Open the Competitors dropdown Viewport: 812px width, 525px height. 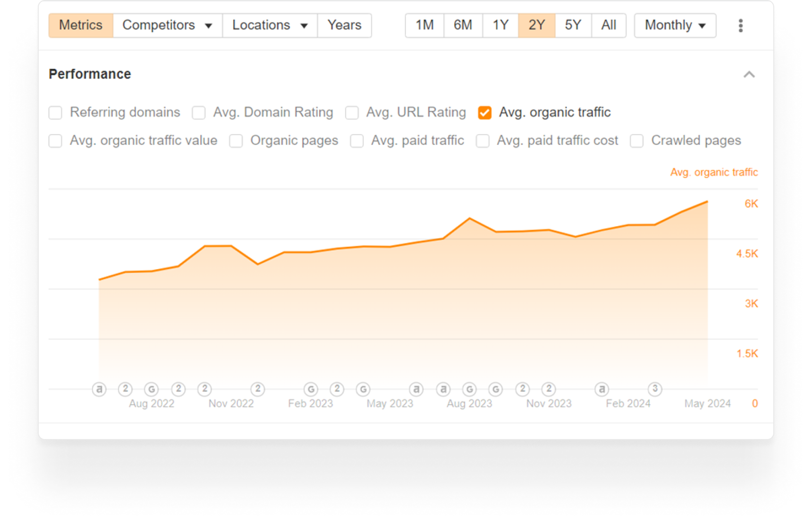(168, 25)
